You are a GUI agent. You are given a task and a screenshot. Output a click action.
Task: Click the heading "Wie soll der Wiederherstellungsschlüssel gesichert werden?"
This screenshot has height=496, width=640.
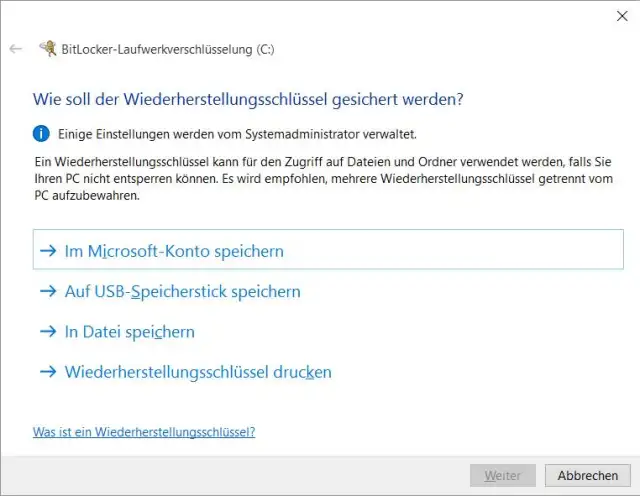click(249, 99)
